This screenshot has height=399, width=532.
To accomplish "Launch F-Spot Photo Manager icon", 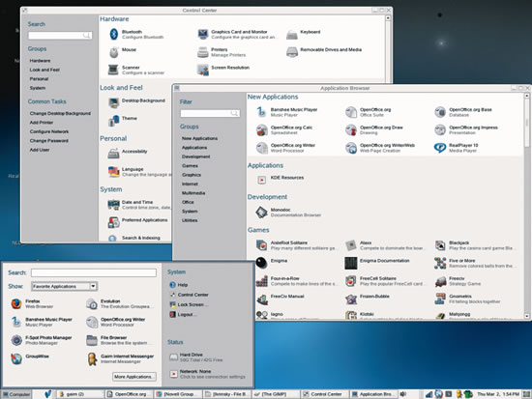I will coord(16,340).
